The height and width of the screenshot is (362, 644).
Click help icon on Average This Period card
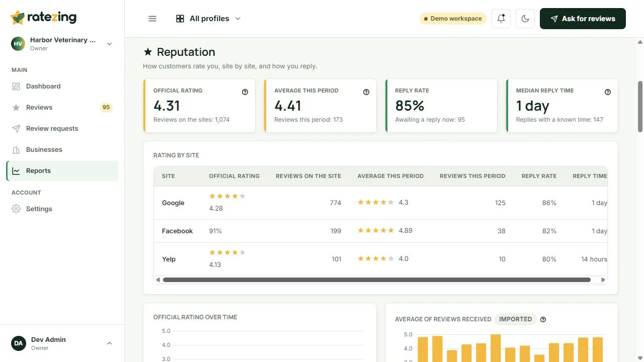pos(366,92)
